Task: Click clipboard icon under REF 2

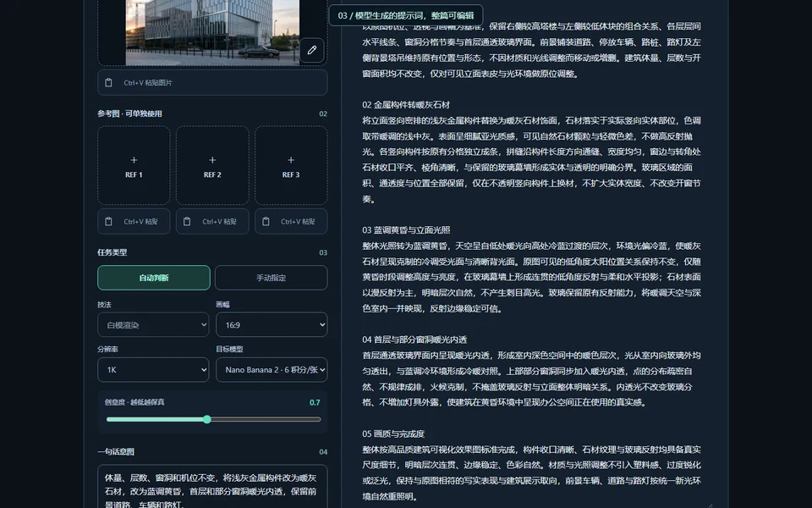Action: pyautogui.click(x=187, y=221)
